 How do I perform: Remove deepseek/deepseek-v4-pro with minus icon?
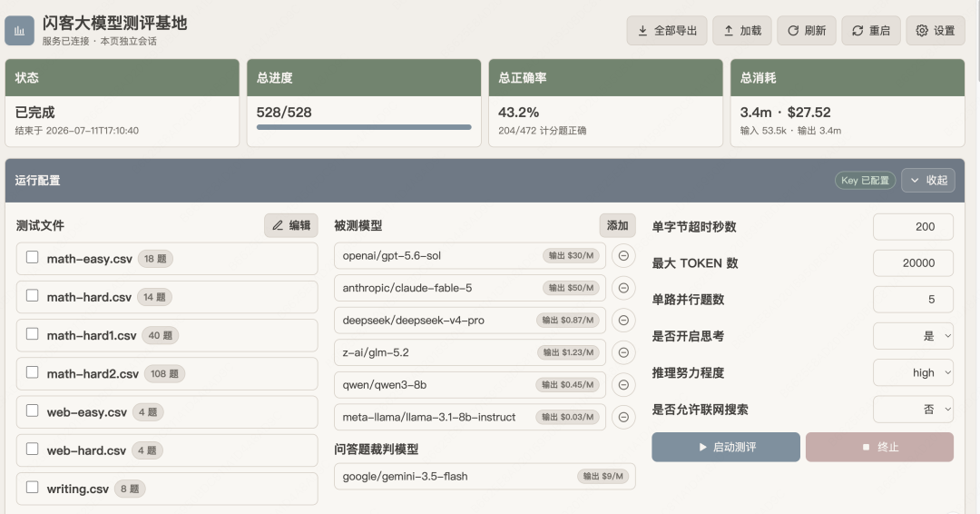tap(623, 321)
